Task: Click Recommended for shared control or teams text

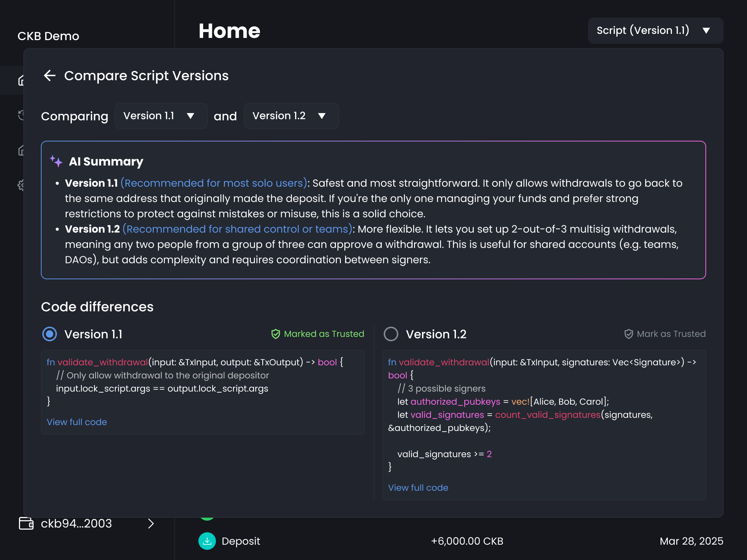Action: click(239, 229)
